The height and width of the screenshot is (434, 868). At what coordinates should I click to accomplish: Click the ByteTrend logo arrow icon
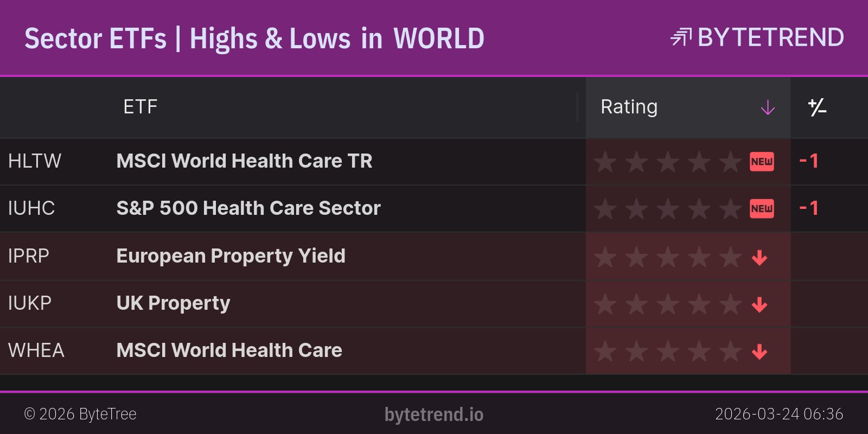click(x=681, y=37)
